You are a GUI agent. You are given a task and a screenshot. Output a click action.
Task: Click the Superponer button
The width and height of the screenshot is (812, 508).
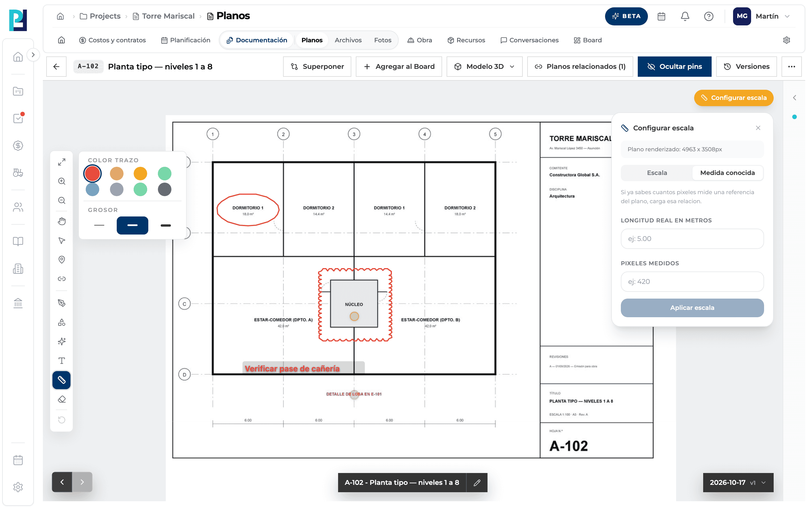(x=317, y=67)
